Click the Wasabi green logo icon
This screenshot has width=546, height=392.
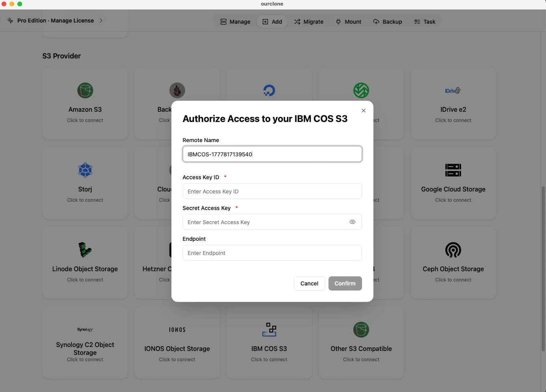pyautogui.click(x=361, y=90)
